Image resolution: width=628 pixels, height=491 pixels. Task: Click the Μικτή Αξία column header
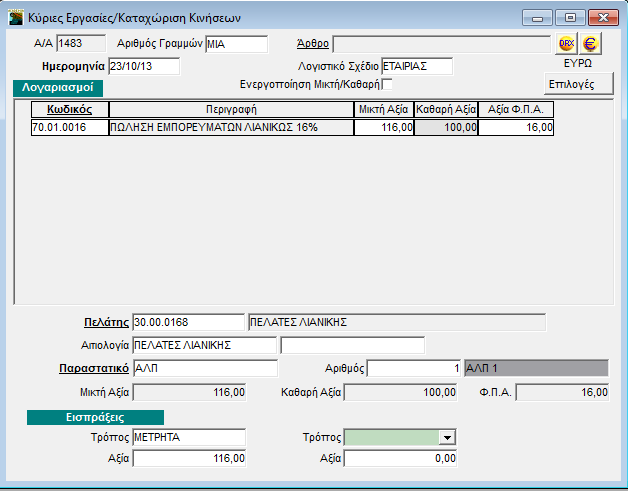click(x=384, y=109)
